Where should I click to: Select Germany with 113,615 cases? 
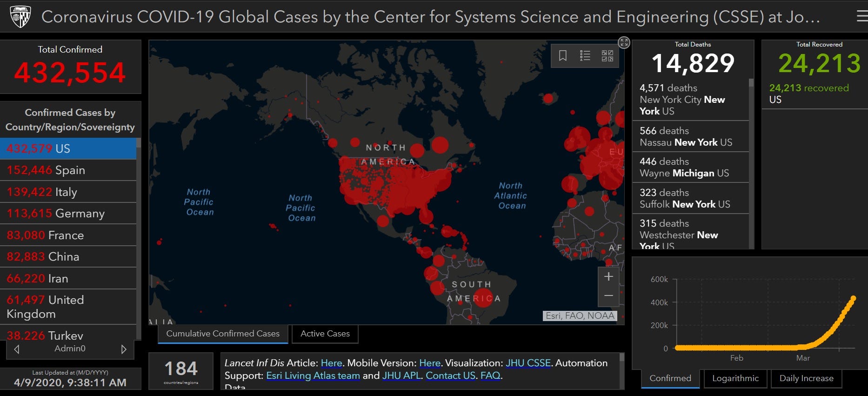(x=68, y=214)
